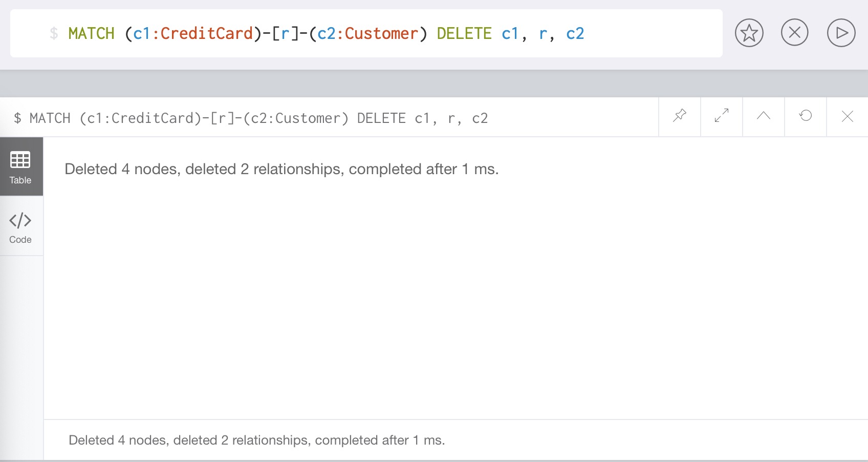The image size is (868, 462).
Task: Minimize the results panel with the chevron
Action: coord(763,116)
